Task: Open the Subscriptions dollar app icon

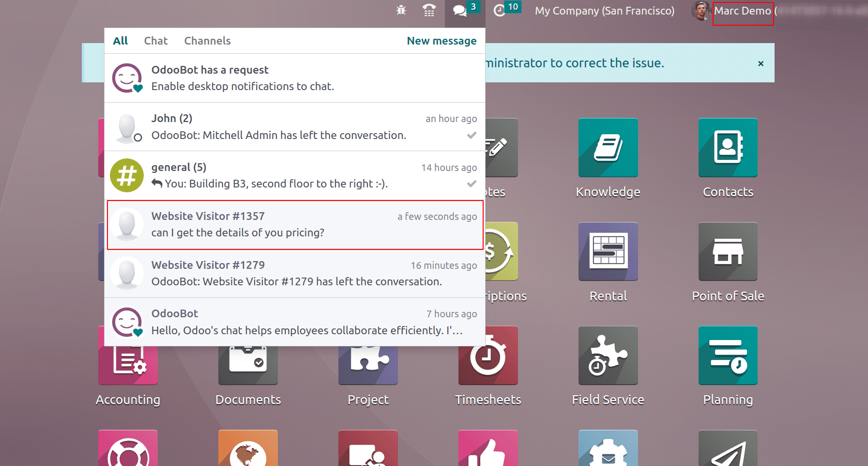Action: click(502, 251)
